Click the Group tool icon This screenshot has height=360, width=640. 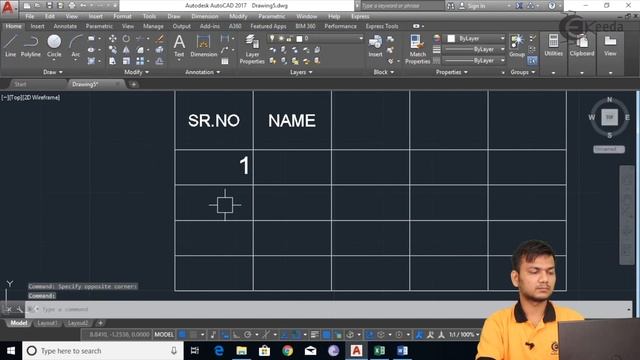[x=517, y=45]
